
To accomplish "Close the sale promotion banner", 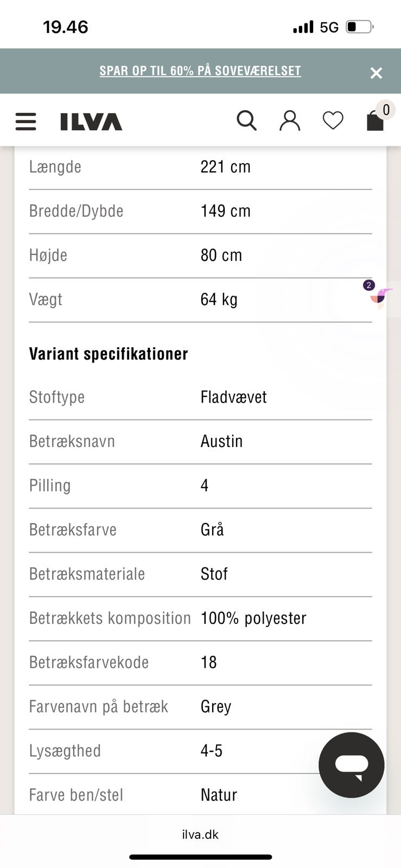I will (376, 73).
